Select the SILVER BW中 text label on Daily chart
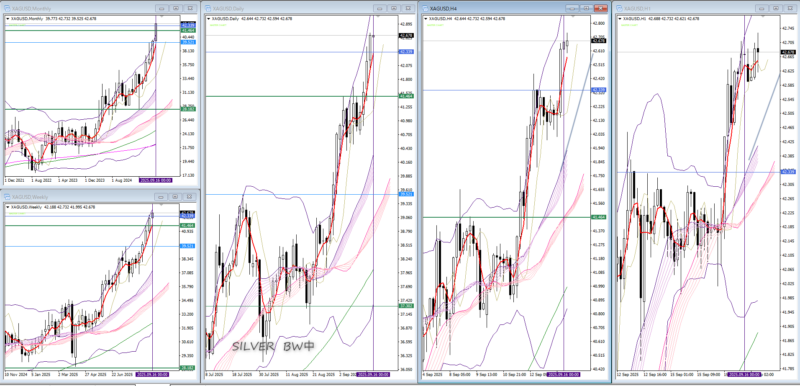This screenshot has width=800, height=386. pos(273,346)
